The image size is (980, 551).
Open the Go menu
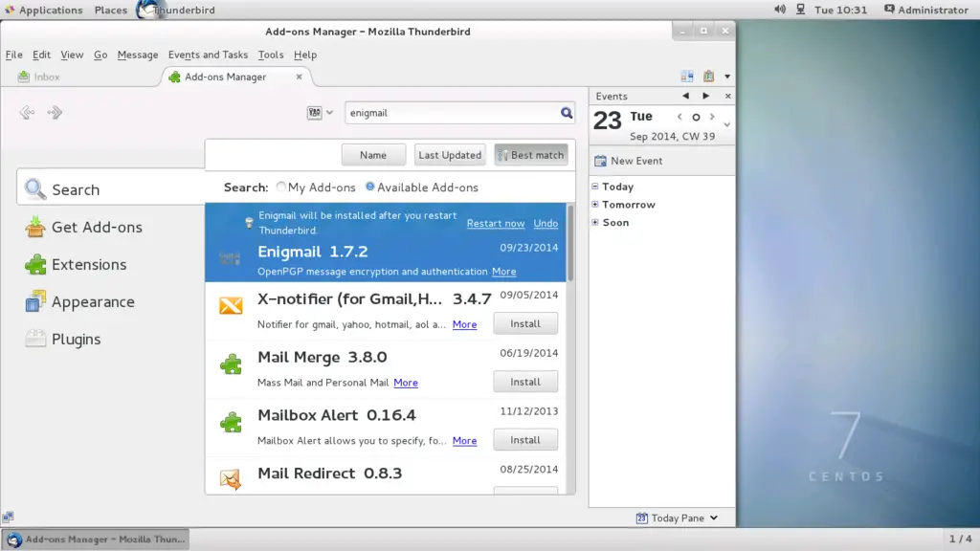coord(100,55)
